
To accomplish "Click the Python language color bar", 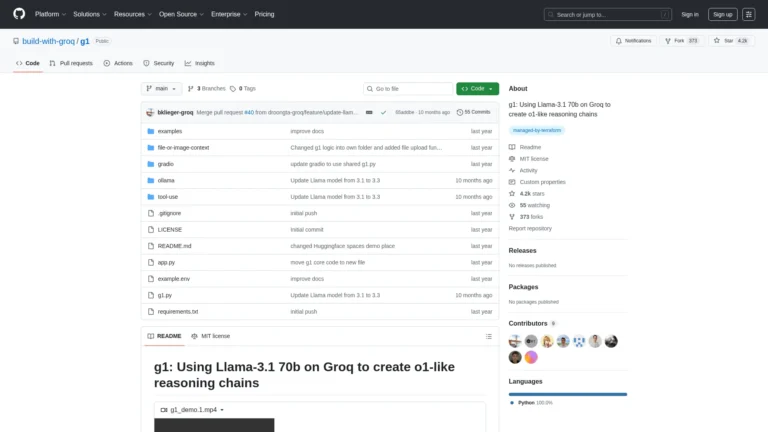I will tap(567, 394).
